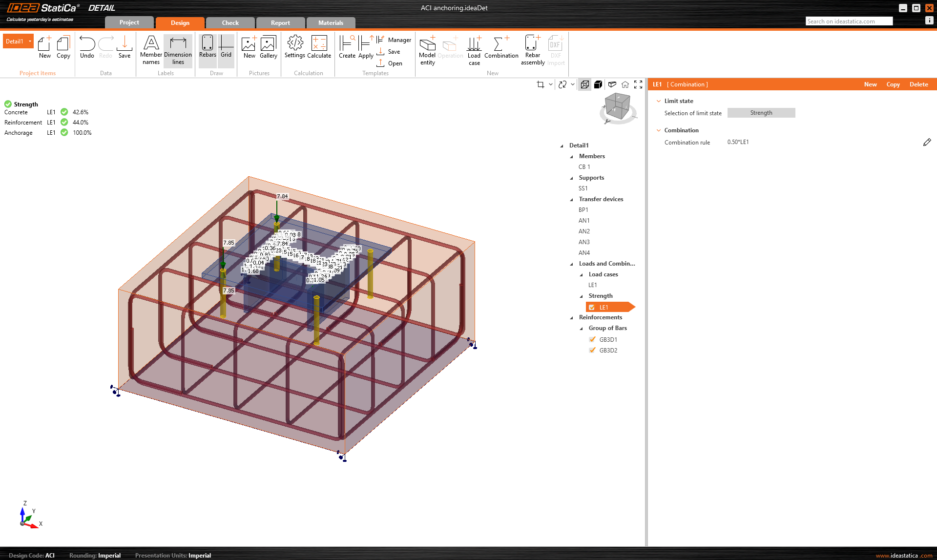Open the Detail1 project item dropdown
Image resolution: width=937 pixels, height=560 pixels.
click(x=30, y=41)
